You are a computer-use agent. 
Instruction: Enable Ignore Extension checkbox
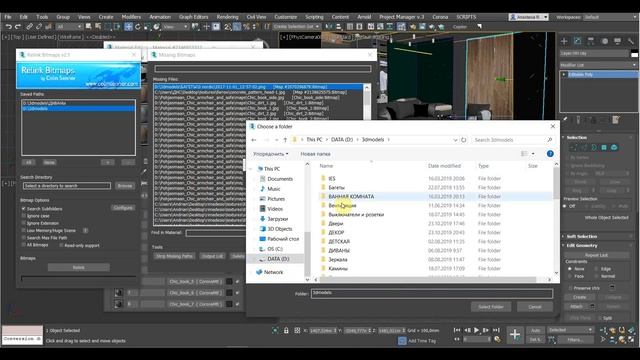[24, 223]
